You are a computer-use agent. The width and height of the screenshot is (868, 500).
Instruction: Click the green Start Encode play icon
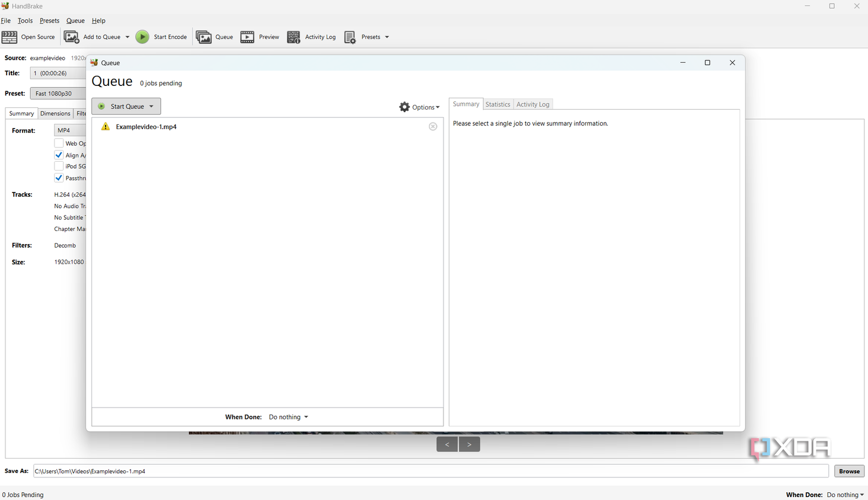(142, 37)
